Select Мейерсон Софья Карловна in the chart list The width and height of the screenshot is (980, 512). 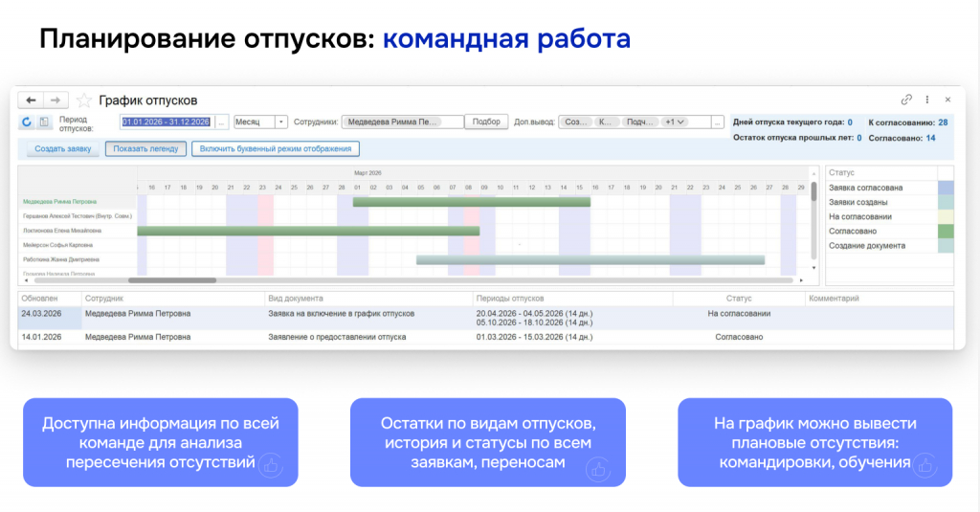pos(57,245)
